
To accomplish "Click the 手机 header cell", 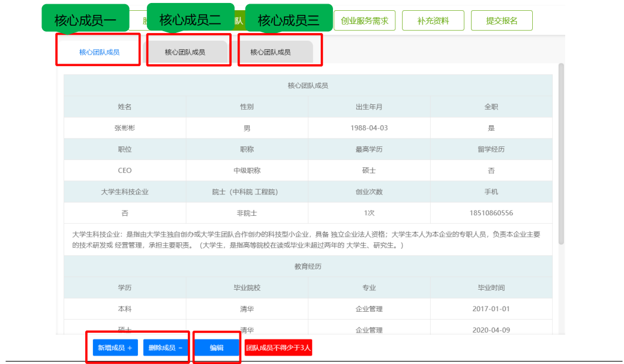I will coord(491,192).
